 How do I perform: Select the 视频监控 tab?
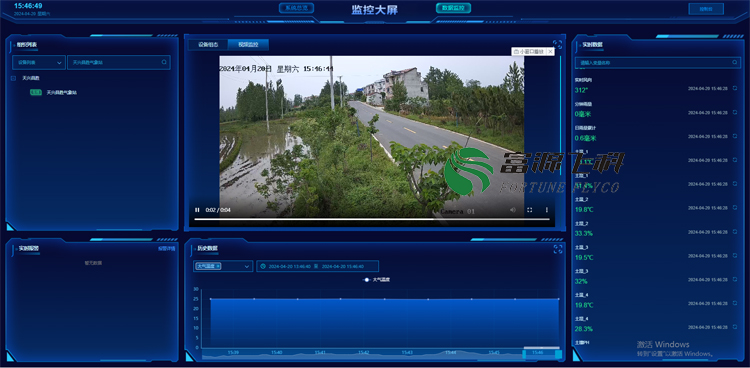tap(248, 45)
